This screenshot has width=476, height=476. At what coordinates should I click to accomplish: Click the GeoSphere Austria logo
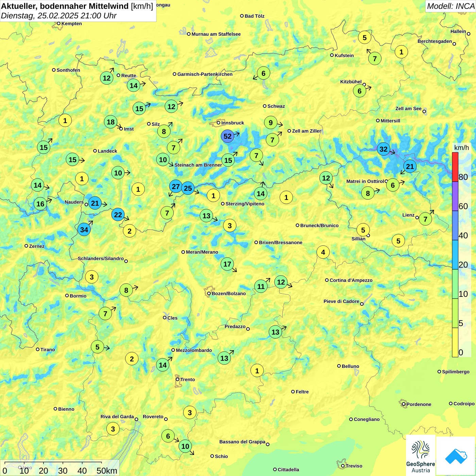(421, 456)
